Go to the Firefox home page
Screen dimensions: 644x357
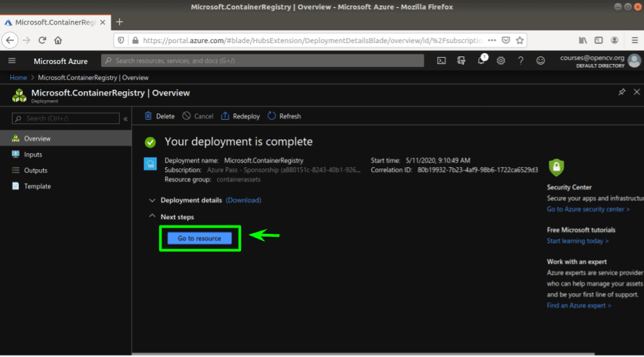pyautogui.click(x=58, y=40)
